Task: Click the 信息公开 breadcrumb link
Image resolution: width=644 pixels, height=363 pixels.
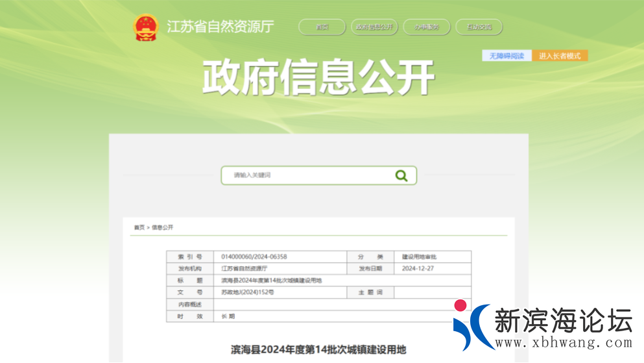Action: click(163, 227)
